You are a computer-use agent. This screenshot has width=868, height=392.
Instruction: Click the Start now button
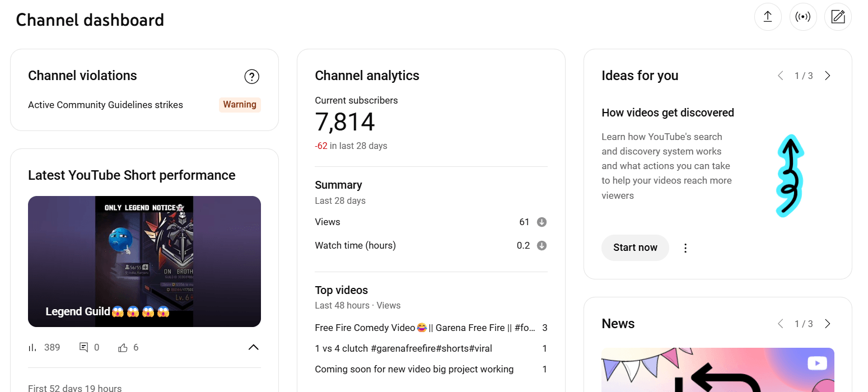(635, 248)
